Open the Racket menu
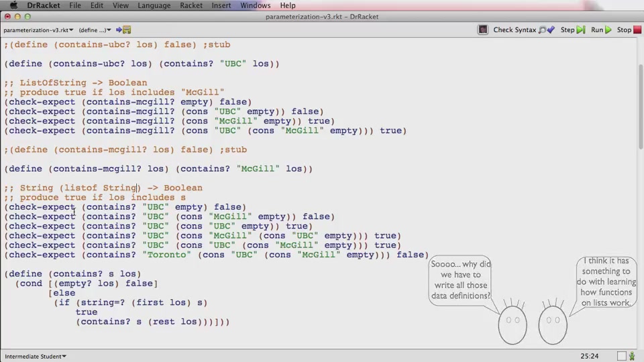This screenshot has width=644, height=362. pyautogui.click(x=191, y=5)
